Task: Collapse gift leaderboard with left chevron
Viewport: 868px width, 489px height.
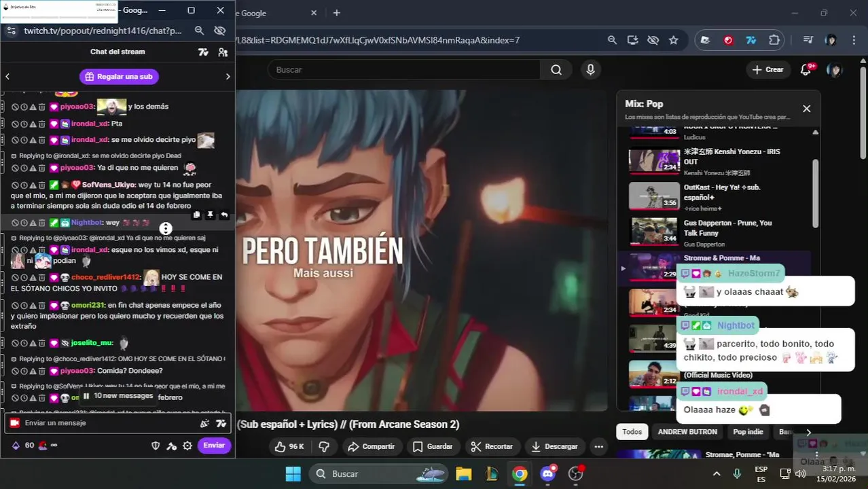Action: point(7,77)
